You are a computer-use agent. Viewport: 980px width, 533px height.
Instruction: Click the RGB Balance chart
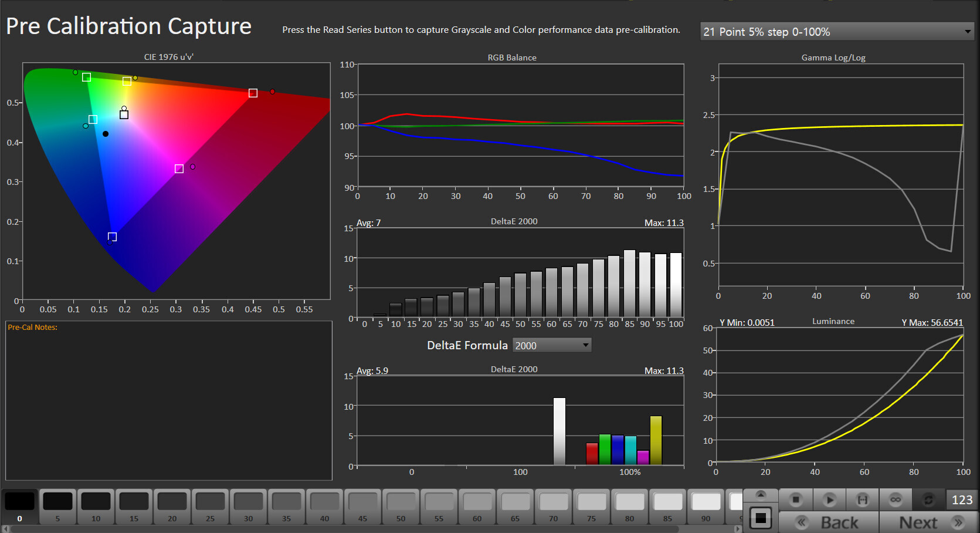pos(521,126)
